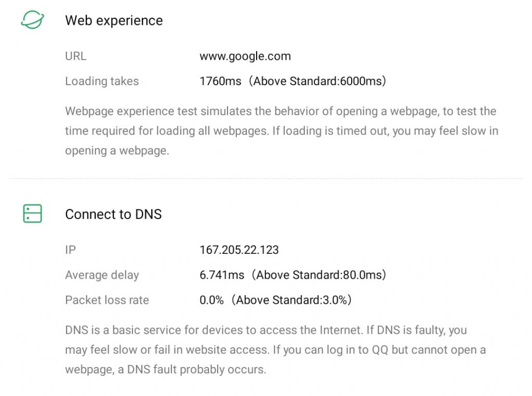
Task: Select the 0.0% packet loss value
Action: 211,299
